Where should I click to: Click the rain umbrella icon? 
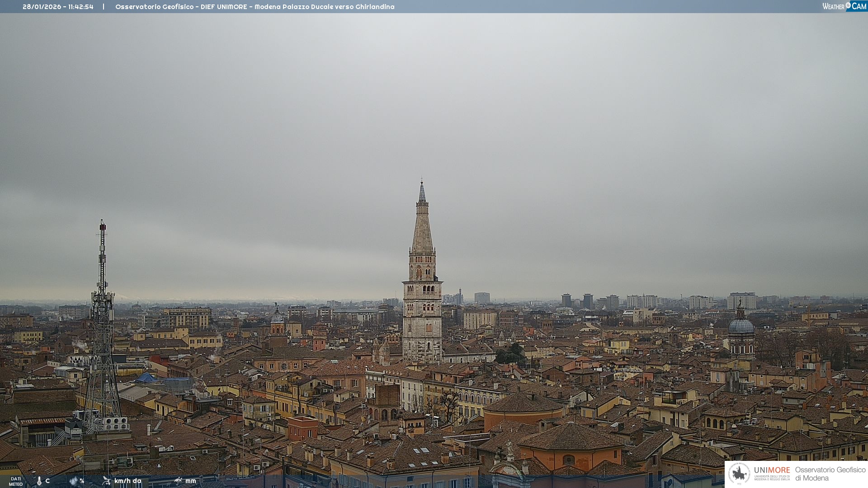(178, 481)
